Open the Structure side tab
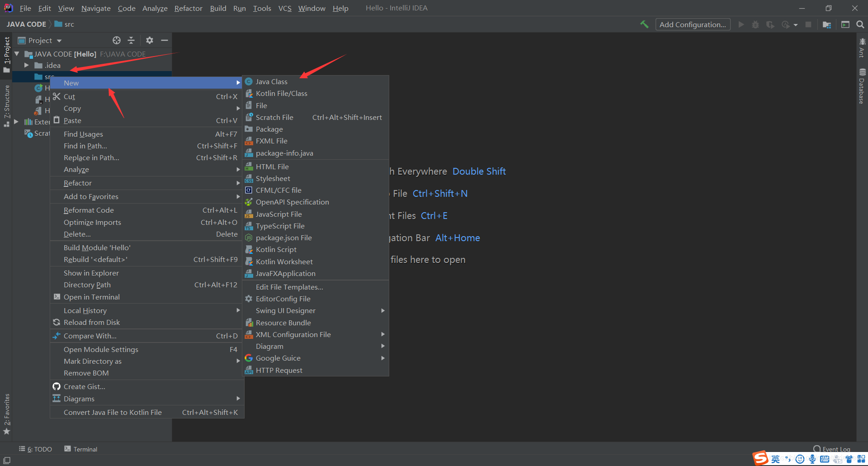868x466 pixels. (x=6, y=106)
